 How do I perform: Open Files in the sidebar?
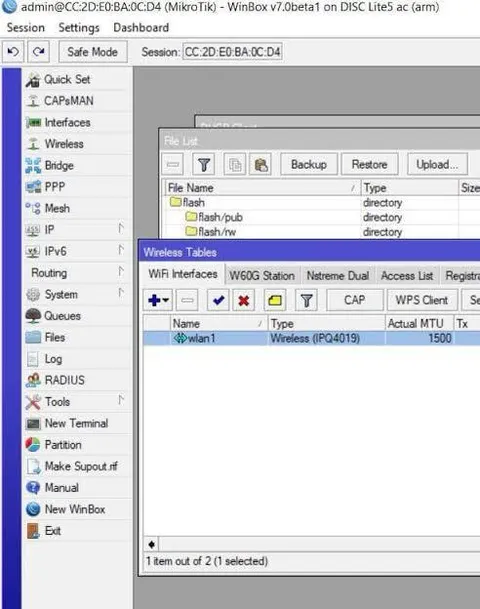point(77,337)
